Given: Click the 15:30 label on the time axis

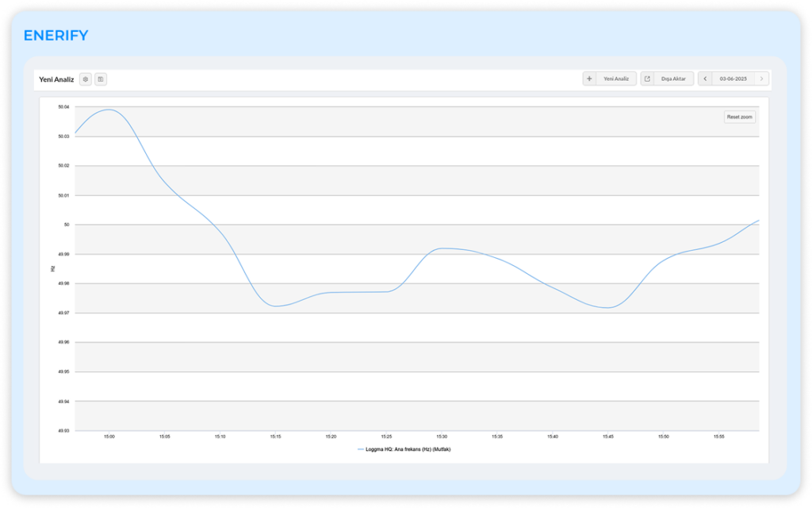Looking at the screenshot, I should tap(442, 437).
